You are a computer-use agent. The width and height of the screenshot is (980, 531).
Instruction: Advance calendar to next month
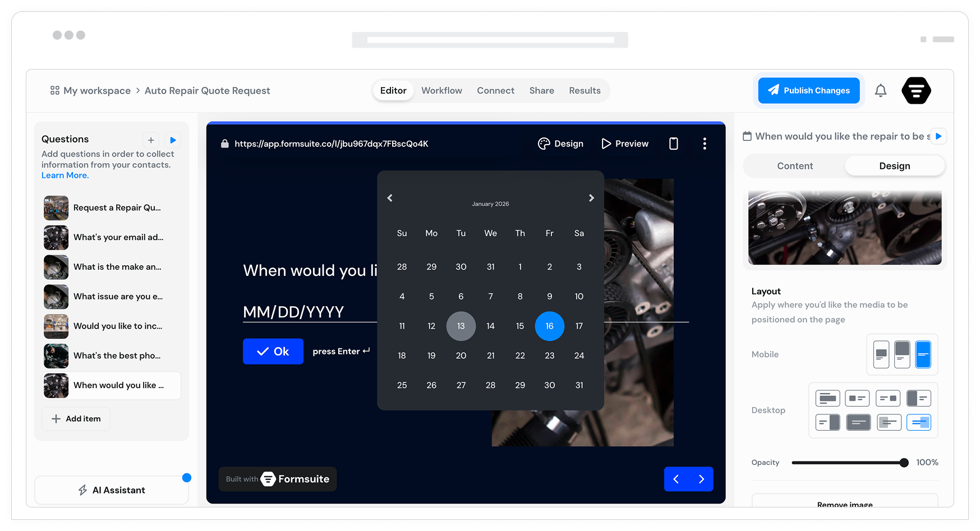click(591, 198)
